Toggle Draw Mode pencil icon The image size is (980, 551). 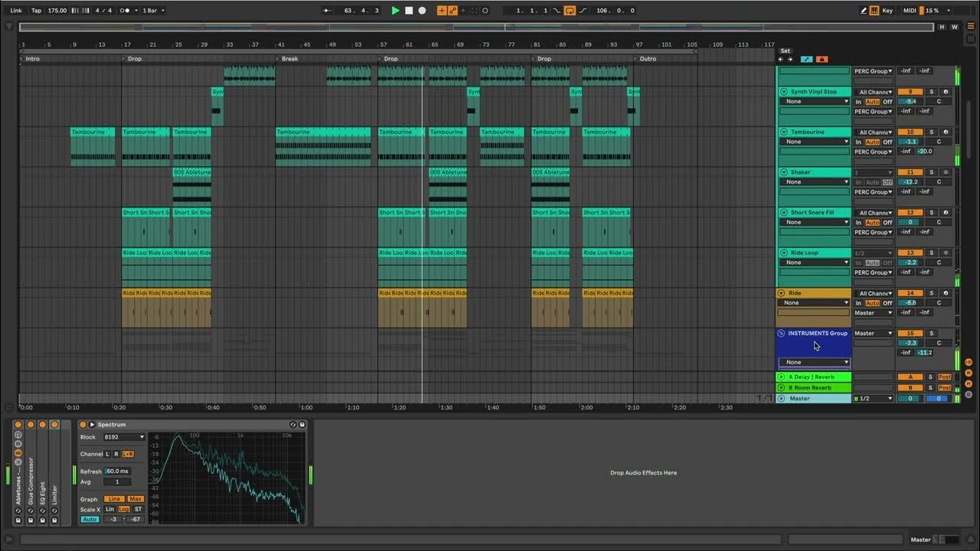(864, 11)
